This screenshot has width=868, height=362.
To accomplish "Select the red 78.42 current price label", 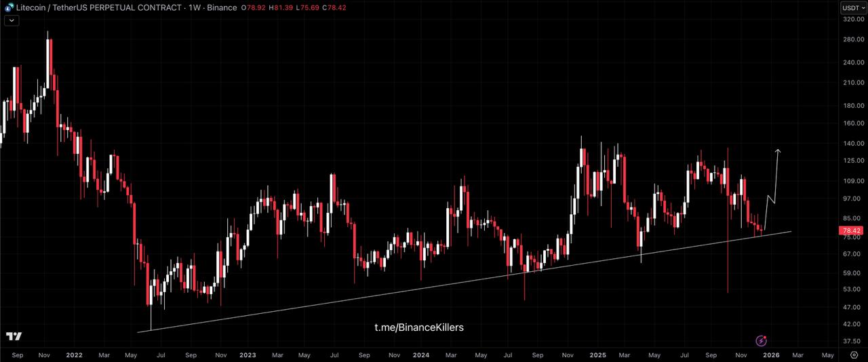I will [852, 230].
